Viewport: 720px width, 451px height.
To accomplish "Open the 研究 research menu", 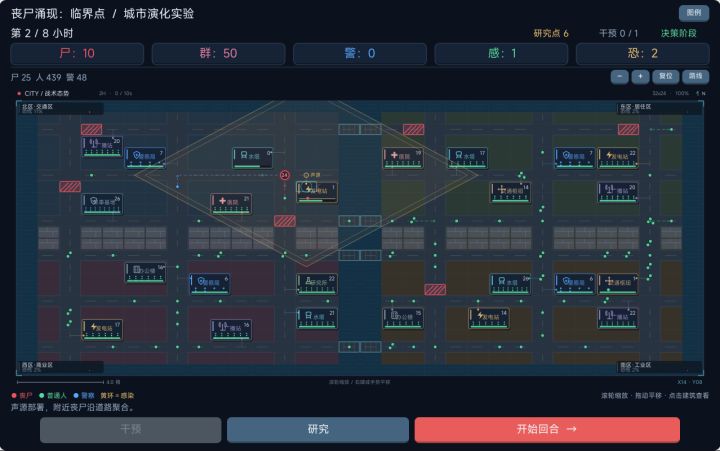I will pyautogui.click(x=318, y=429).
